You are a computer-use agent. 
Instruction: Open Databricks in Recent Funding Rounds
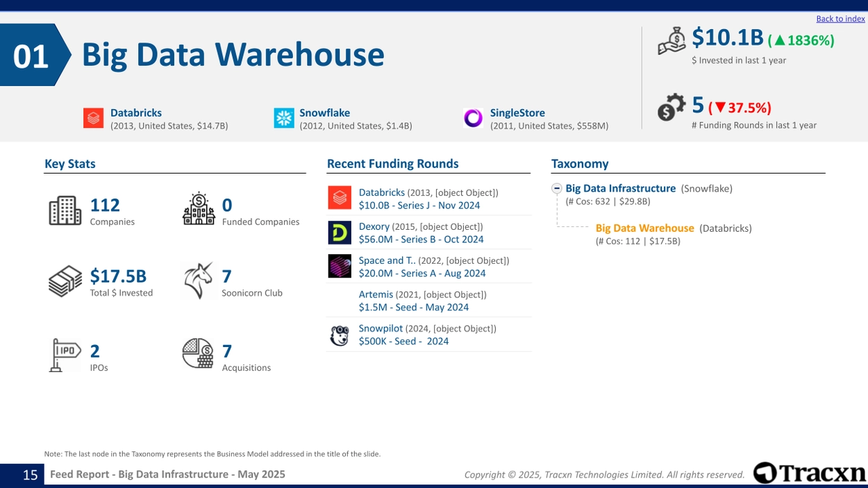tap(382, 192)
